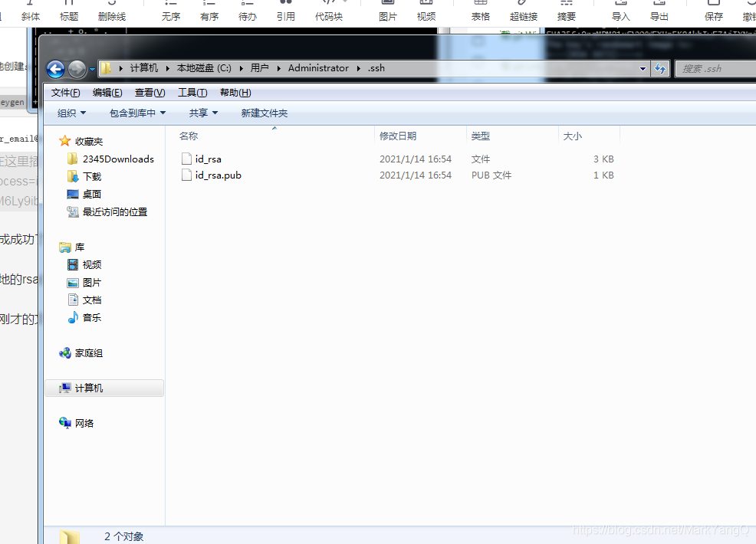
Task: Sort by the 大小 column header
Action: point(572,136)
